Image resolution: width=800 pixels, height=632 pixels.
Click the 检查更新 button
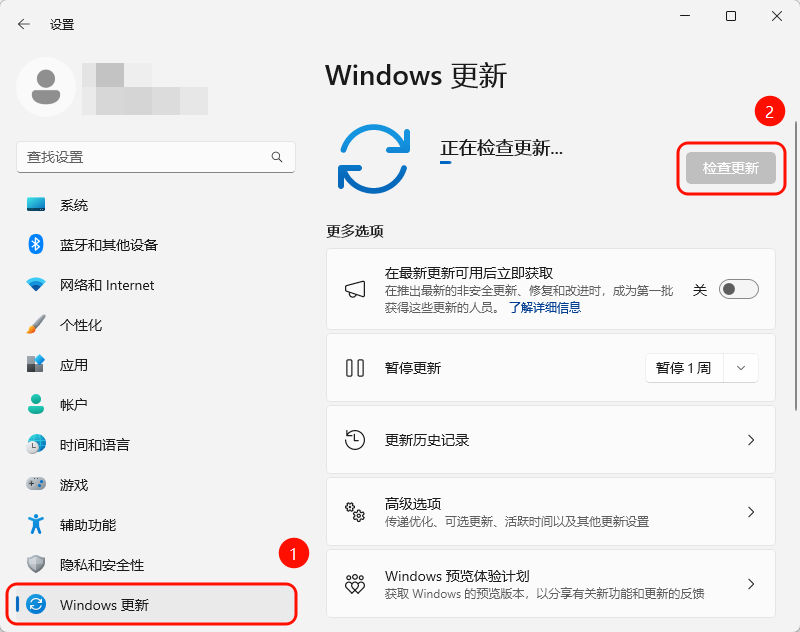[x=731, y=168]
